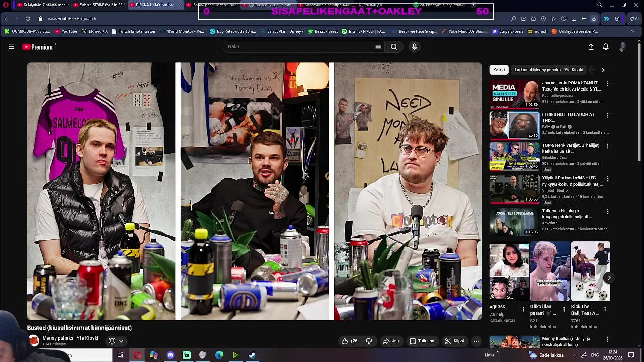Click the youtube.com address bar
Screen dimensions: 644x362
tap(72, 19)
